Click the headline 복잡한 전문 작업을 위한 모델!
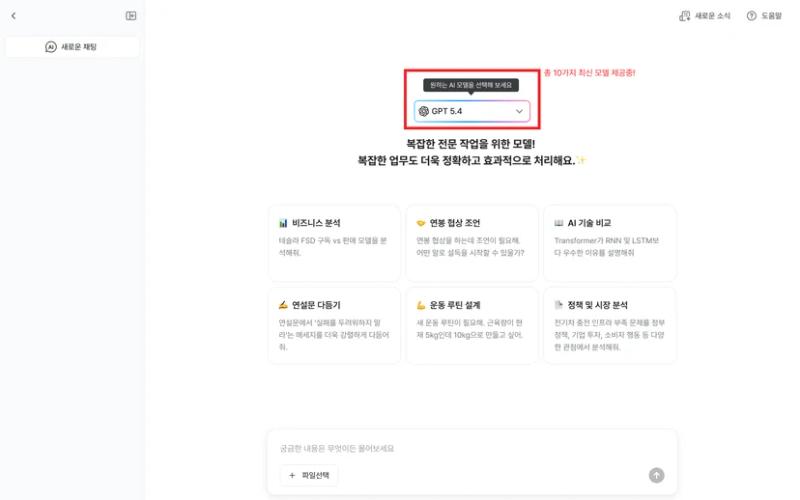 [470, 144]
